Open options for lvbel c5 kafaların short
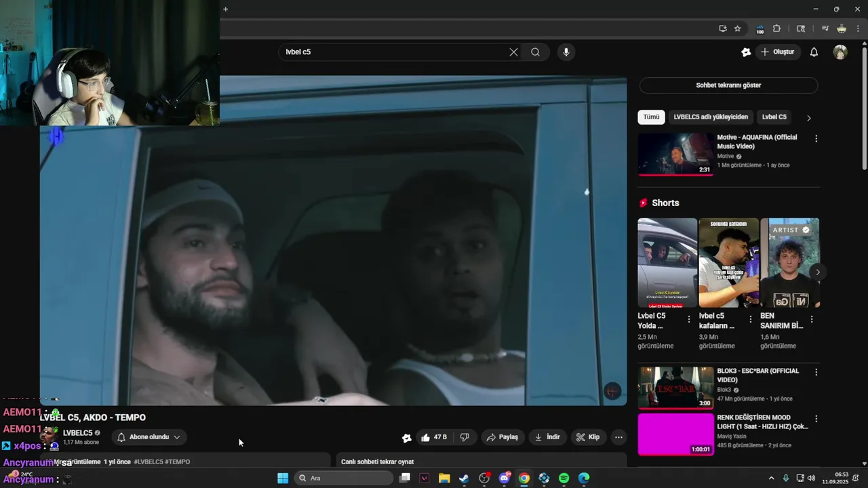Image resolution: width=868 pixels, height=488 pixels. point(750,319)
